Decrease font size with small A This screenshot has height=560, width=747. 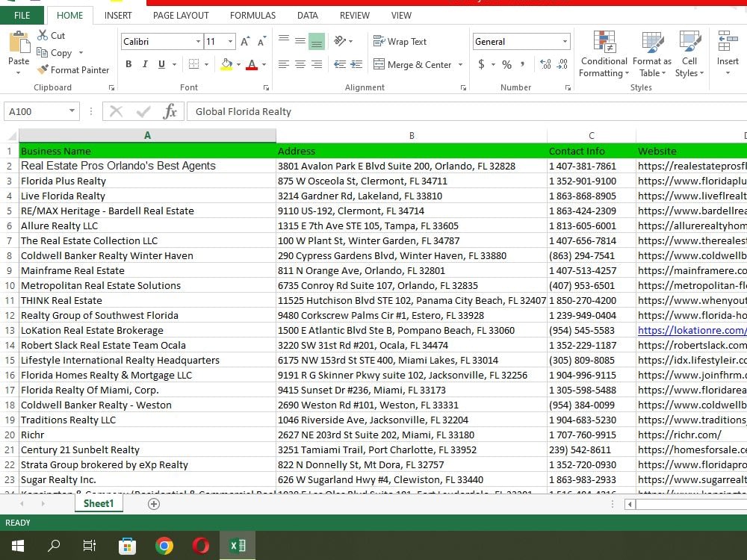[261, 41]
